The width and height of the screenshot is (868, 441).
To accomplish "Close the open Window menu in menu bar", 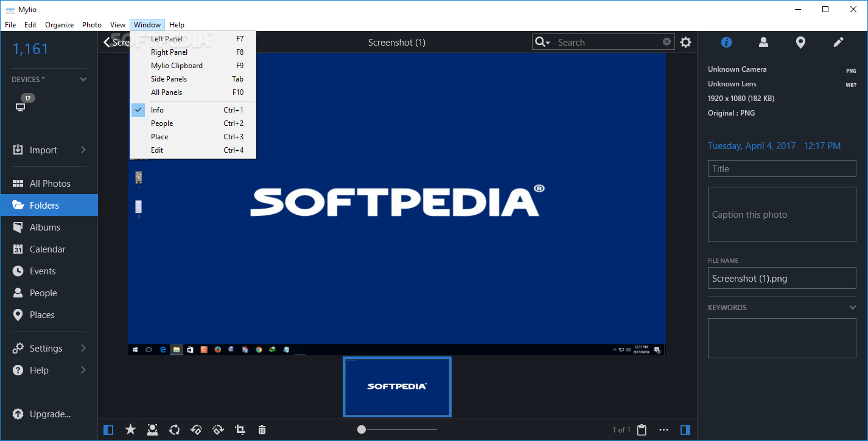I will tap(147, 25).
